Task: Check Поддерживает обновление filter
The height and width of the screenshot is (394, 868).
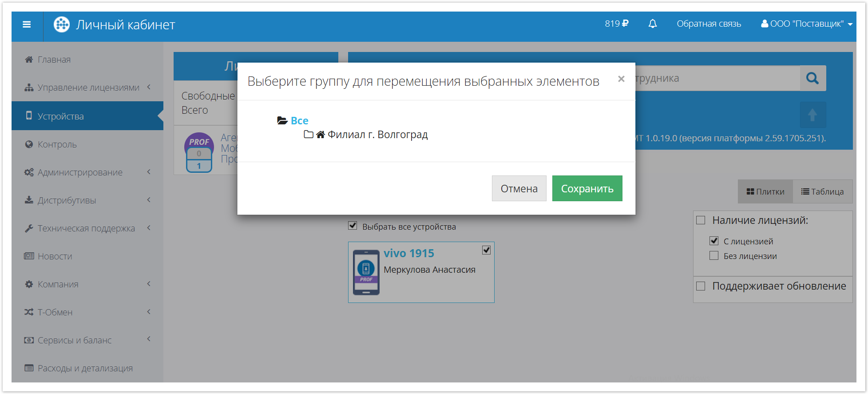Action: click(x=701, y=286)
